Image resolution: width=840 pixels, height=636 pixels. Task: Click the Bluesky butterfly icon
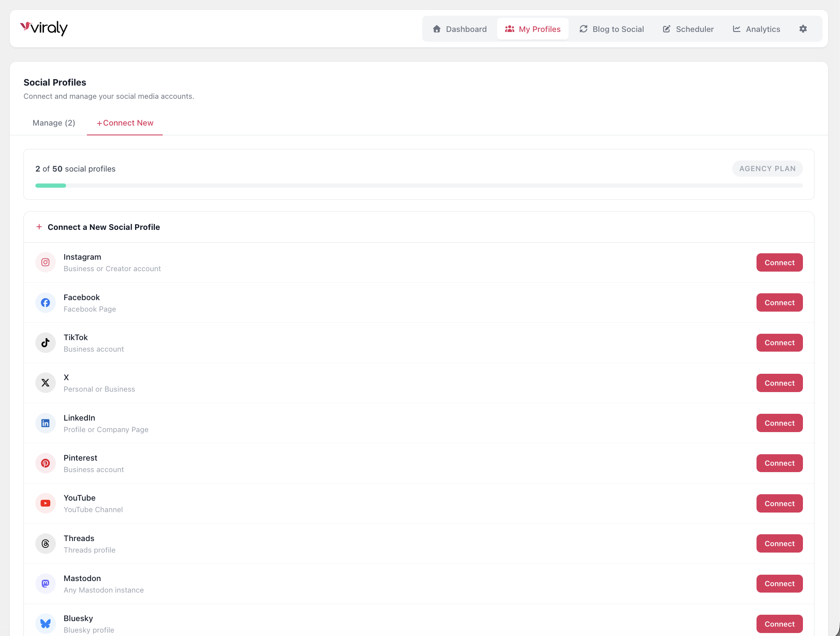(x=45, y=624)
